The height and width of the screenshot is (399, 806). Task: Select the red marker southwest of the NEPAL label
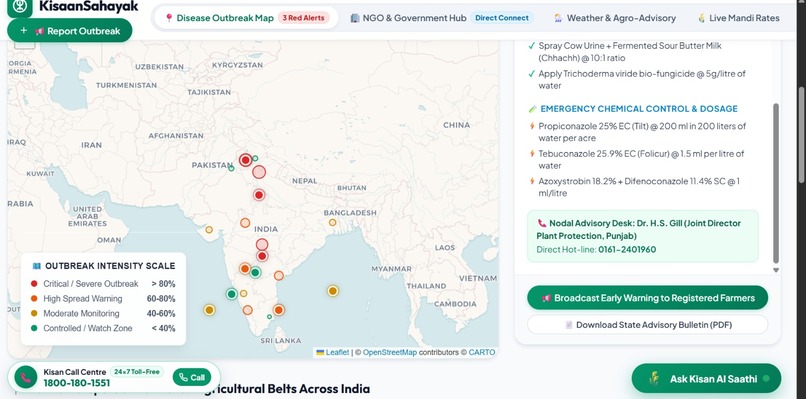pos(259,195)
